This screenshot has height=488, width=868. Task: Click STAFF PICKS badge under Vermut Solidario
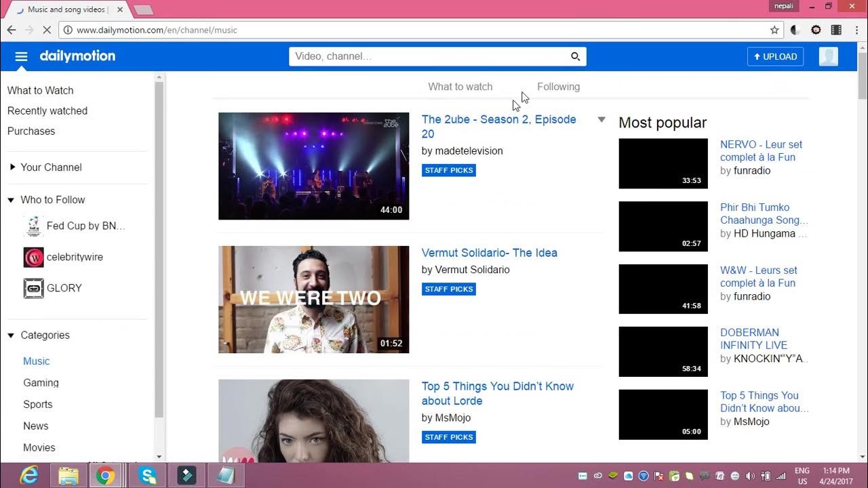click(448, 289)
